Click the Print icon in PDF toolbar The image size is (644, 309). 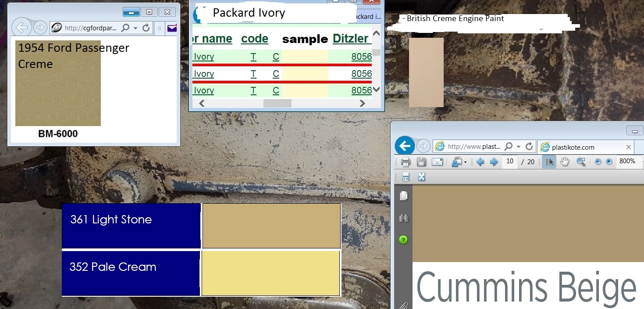[x=406, y=162]
